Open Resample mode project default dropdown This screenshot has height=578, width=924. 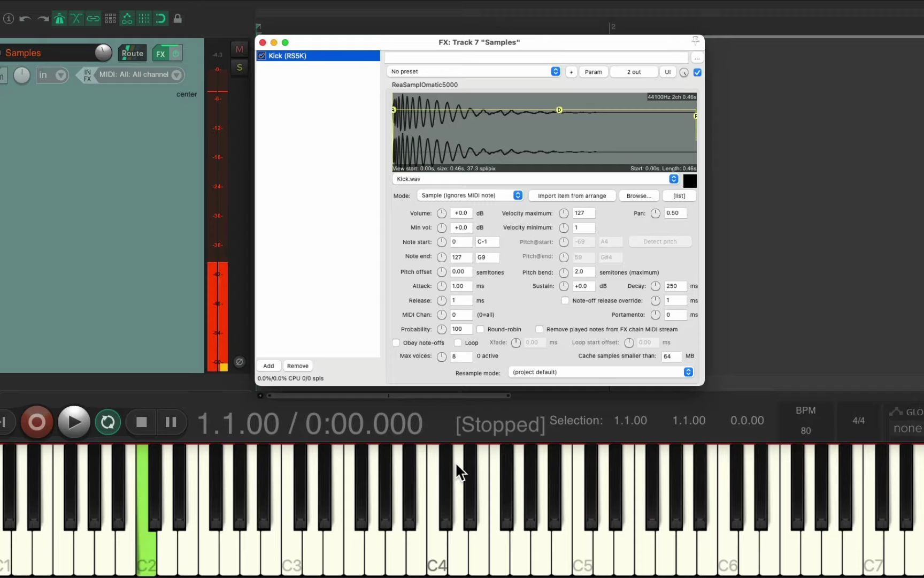point(600,372)
